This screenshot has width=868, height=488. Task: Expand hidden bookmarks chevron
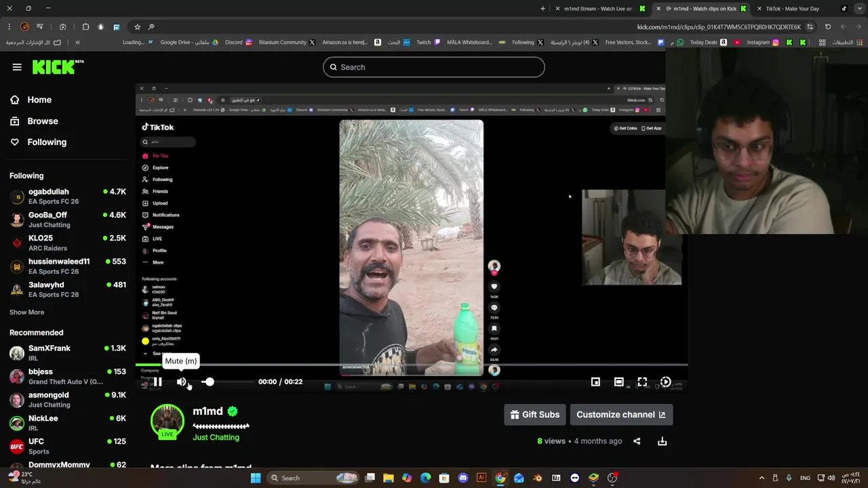click(77, 42)
